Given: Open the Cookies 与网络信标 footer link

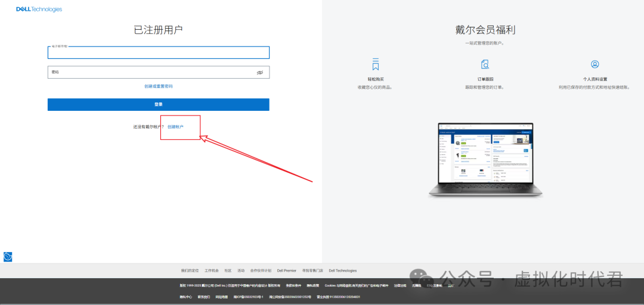Looking at the screenshot, I should (x=357, y=286).
